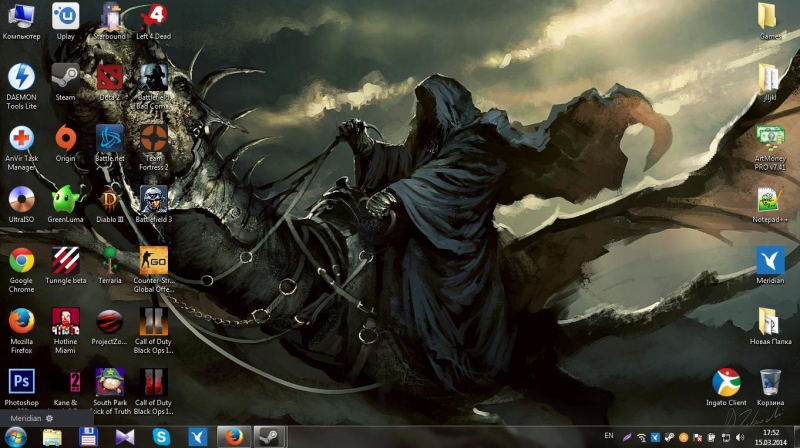
Task: Open DAEMON Tools Lite shortcut
Action: point(21,86)
